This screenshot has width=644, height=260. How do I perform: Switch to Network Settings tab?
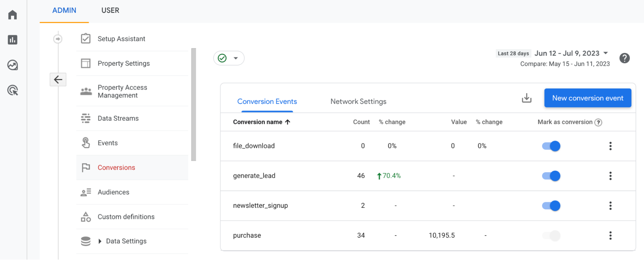point(358,102)
